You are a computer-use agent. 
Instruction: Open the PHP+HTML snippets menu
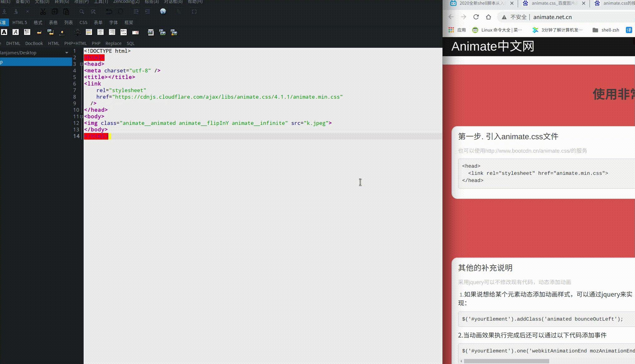point(75,43)
